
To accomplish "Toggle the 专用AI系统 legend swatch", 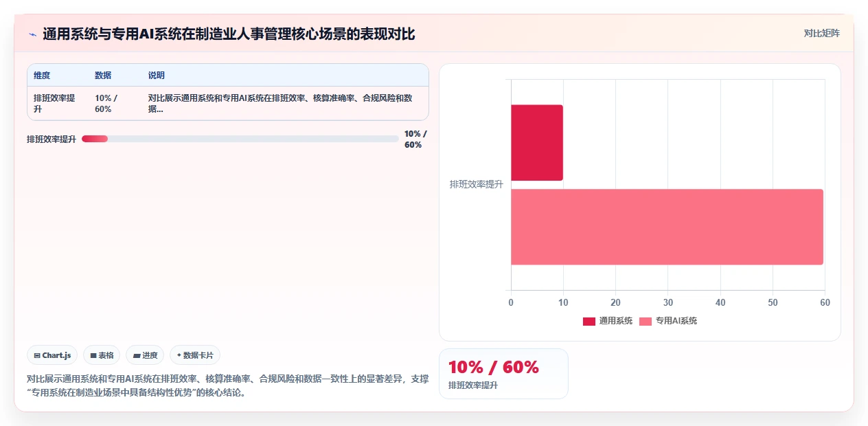I will click(645, 321).
